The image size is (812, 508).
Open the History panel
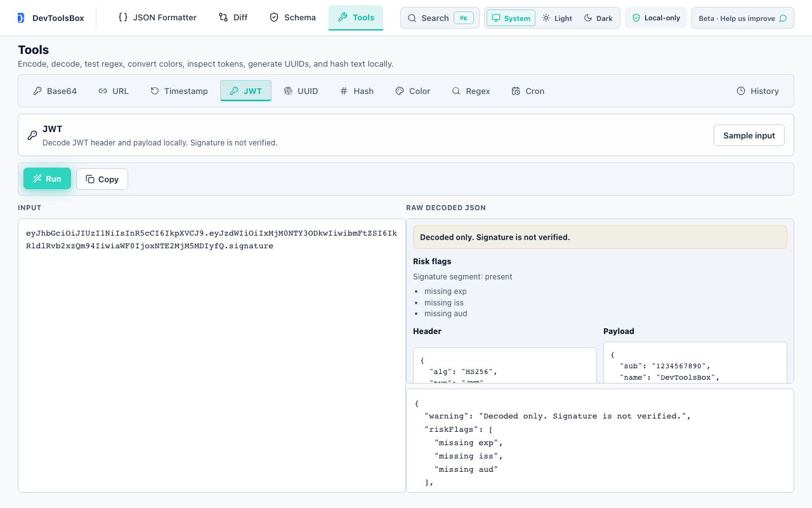point(757,91)
